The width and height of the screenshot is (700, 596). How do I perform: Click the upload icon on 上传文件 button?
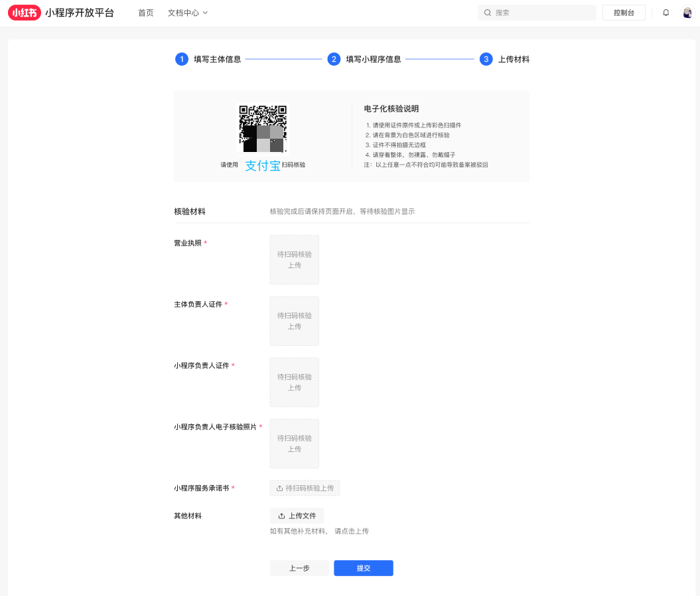pyautogui.click(x=281, y=515)
